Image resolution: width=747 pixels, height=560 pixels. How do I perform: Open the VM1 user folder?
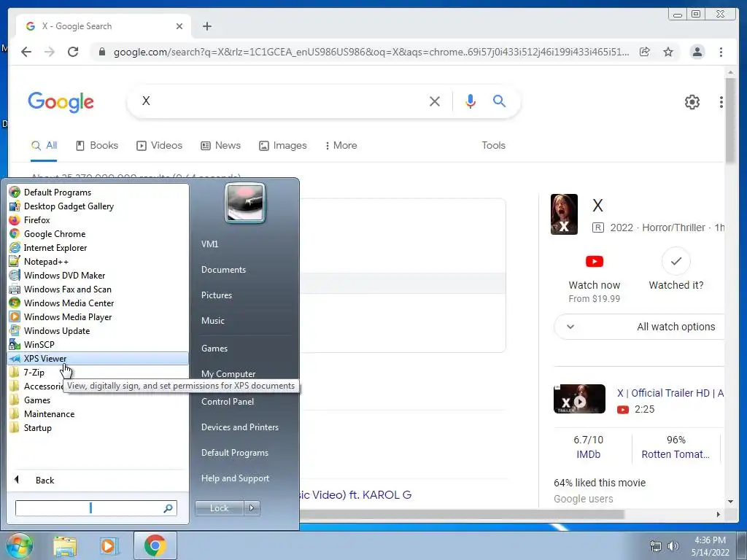tap(209, 244)
